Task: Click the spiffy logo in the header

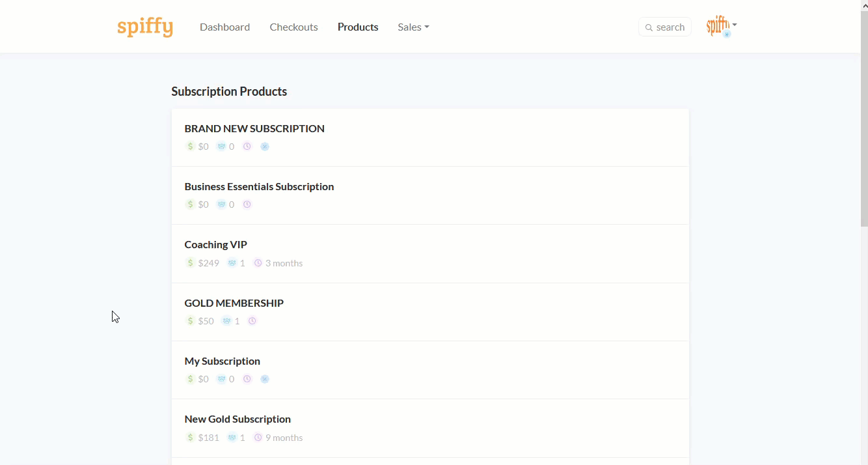Action: tap(145, 27)
